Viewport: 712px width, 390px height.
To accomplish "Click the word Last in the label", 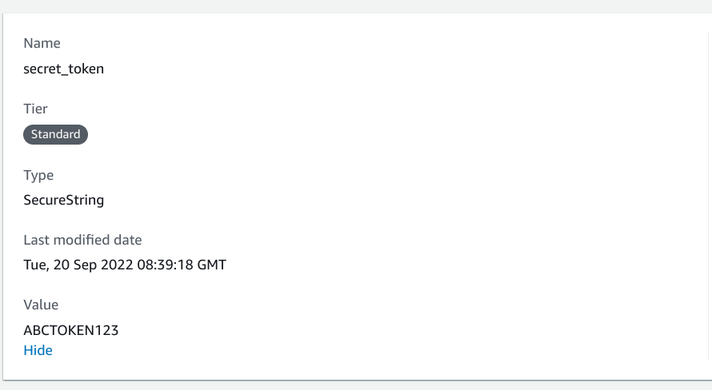I will (x=36, y=240).
